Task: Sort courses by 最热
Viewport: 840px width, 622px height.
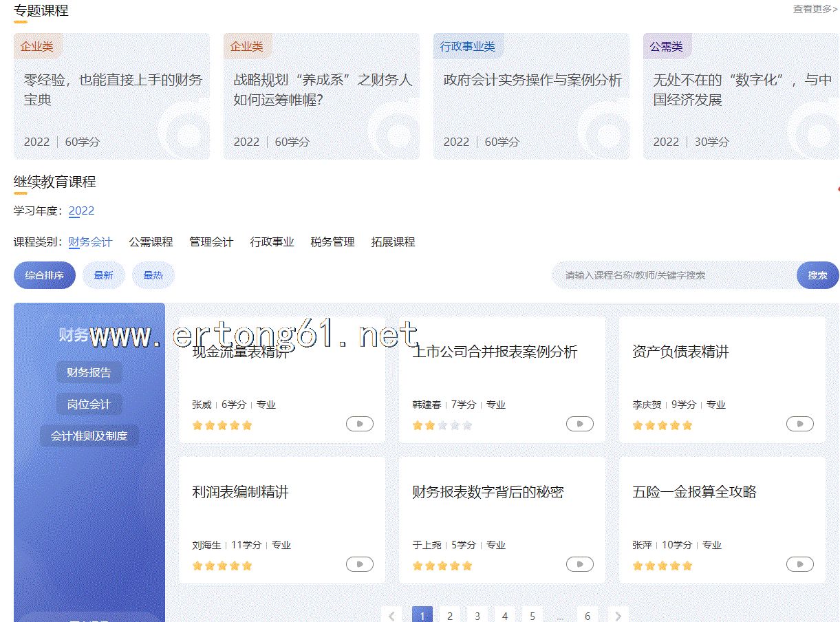Action: [x=153, y=275]
